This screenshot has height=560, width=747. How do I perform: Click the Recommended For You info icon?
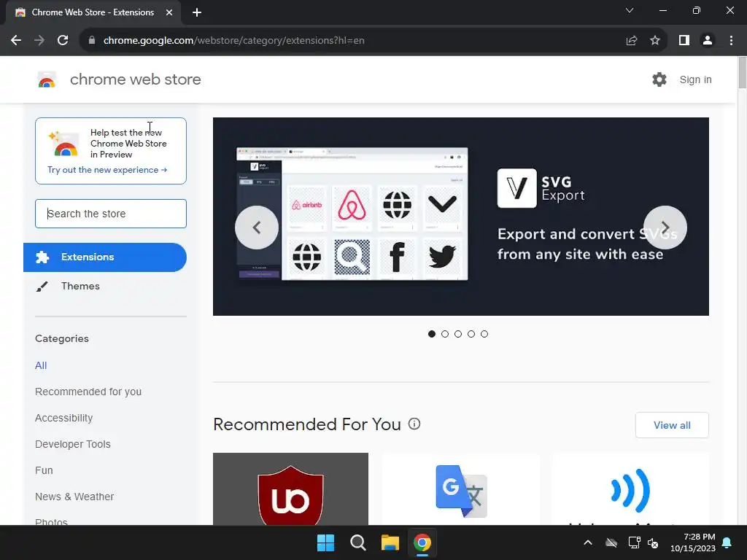point(414,424)
